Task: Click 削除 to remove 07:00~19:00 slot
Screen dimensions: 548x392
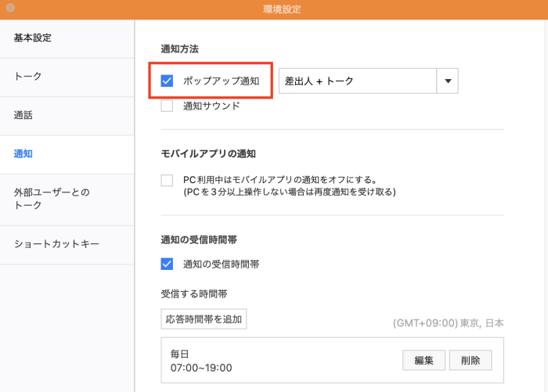Action: (470, 360)
